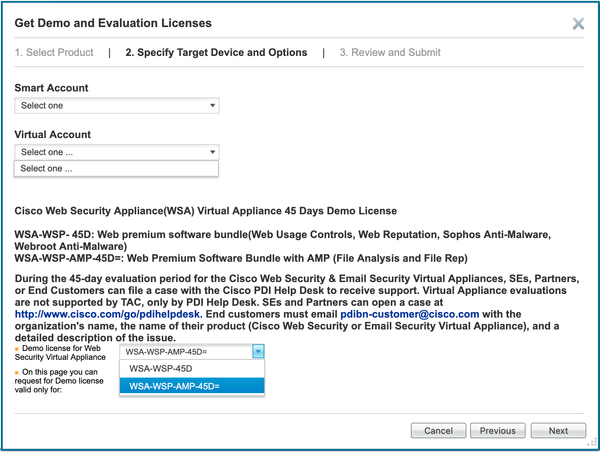The height and width of the screenshot is (452, 600).
Task: Click the dialog resize grip corner
Action: 592,443
